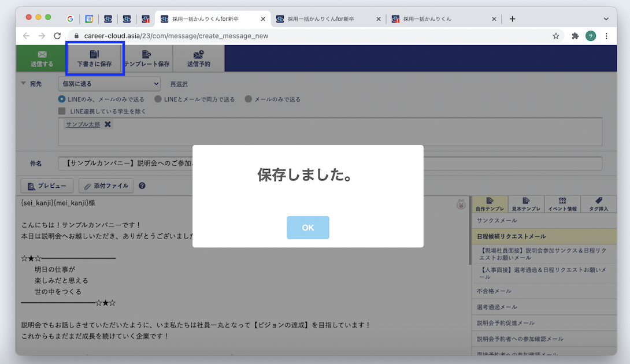Select the 下書きに保存 draft save icon
Screen dimensions: 630x364
pyautogui.click(x=94, y=58)
